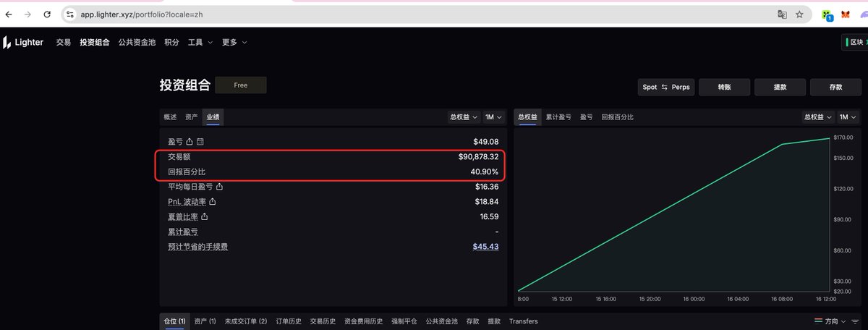This screenshot has height=330, width=868.
Task: Open the Transfers tab
Action: click(x=524, y=321)
